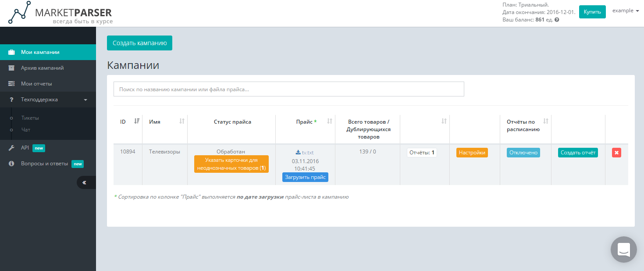Open the API section
This screenshot has height=271, width=644.
[25, 148]
